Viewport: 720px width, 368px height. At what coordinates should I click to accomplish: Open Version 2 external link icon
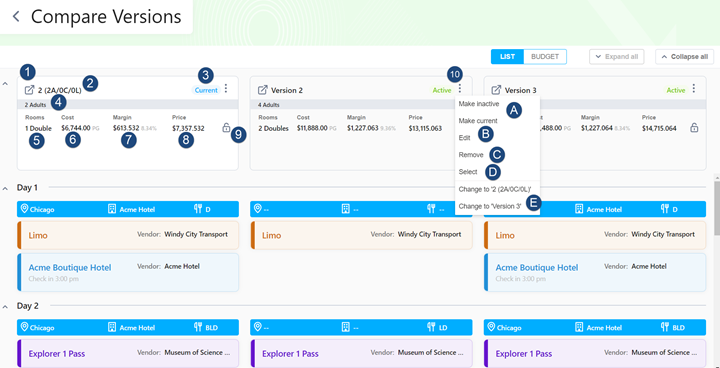click(263, 90)
